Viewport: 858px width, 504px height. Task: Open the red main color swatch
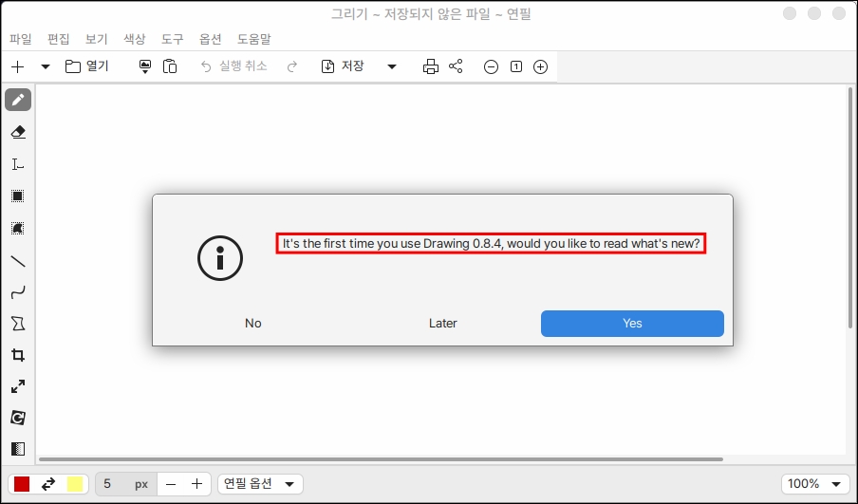[x=22, y=484]
